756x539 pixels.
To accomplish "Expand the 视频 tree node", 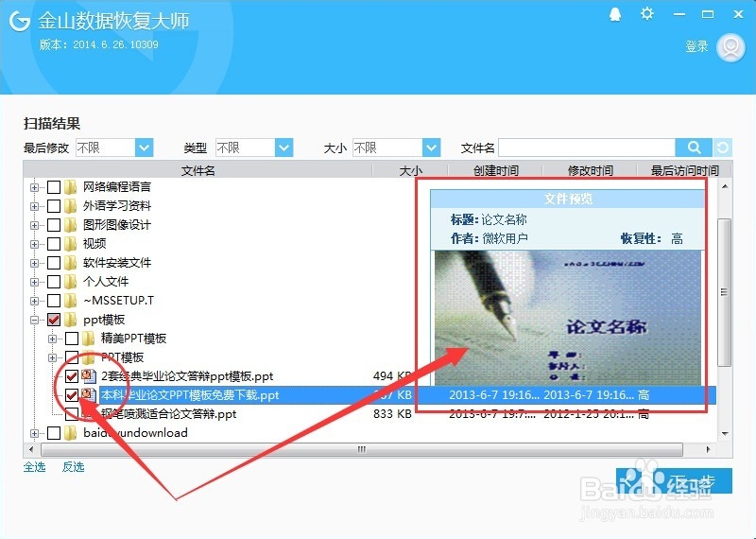I will tap(34, 244).
